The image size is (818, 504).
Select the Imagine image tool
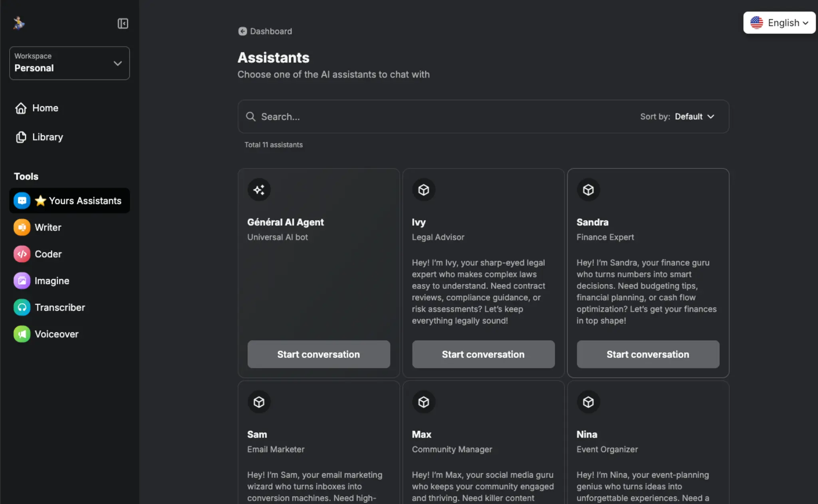[x=52, y=280]
